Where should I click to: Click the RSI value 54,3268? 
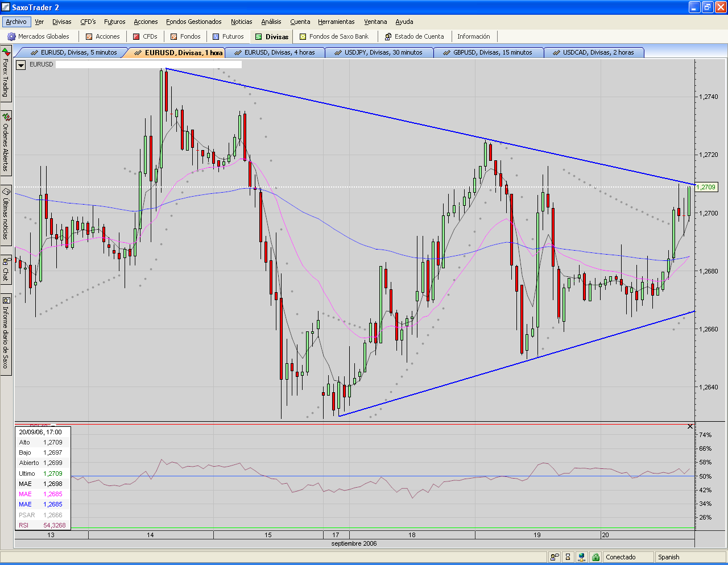click(x=55, y=525)
